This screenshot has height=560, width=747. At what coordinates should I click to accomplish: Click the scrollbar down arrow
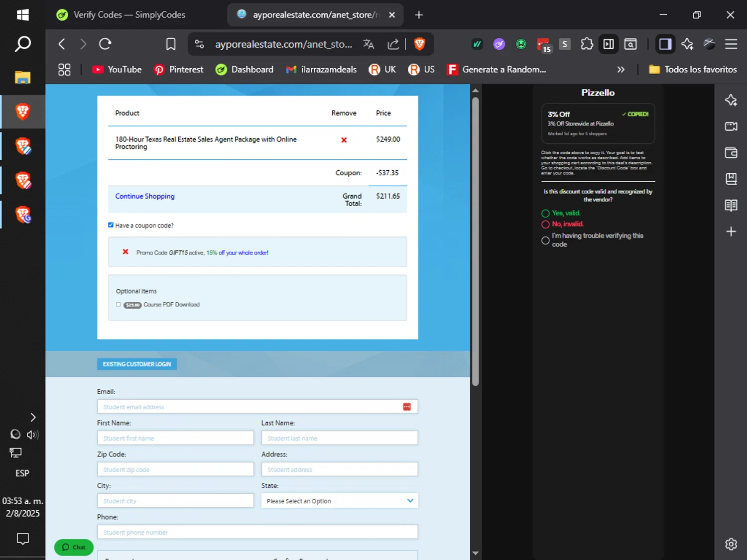click(476, 553)
